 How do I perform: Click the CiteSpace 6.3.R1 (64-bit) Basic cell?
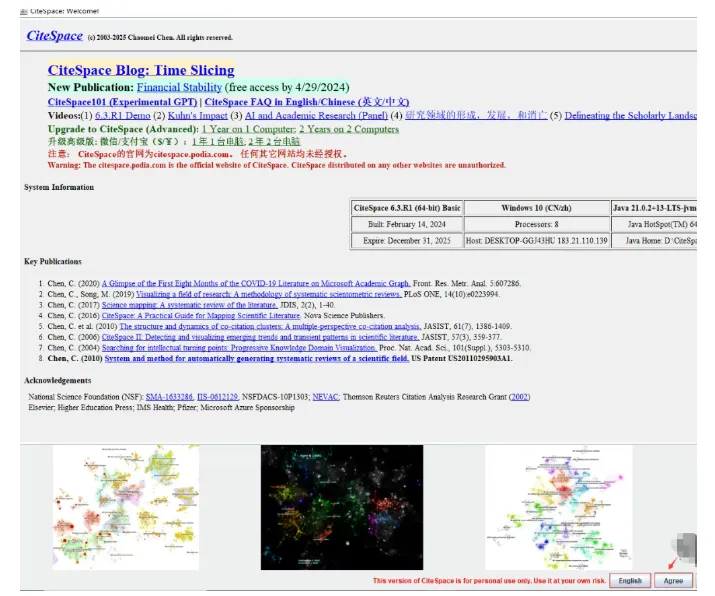407,208
